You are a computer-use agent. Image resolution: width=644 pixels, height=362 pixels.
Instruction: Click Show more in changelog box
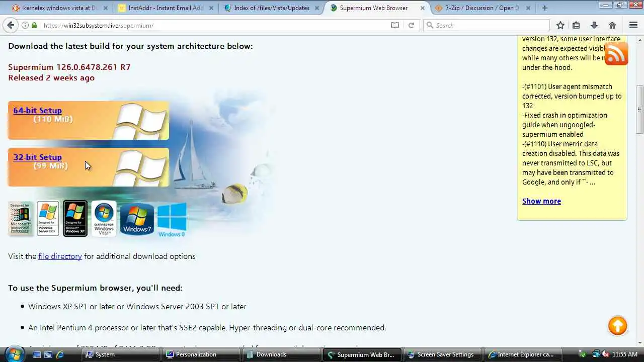coord(541,201)
